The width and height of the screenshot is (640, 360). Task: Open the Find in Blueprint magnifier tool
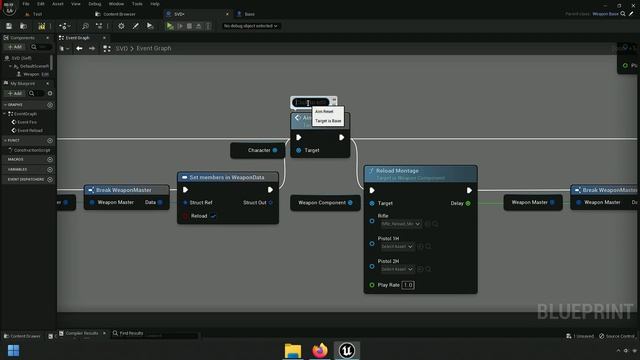[85, 26]
